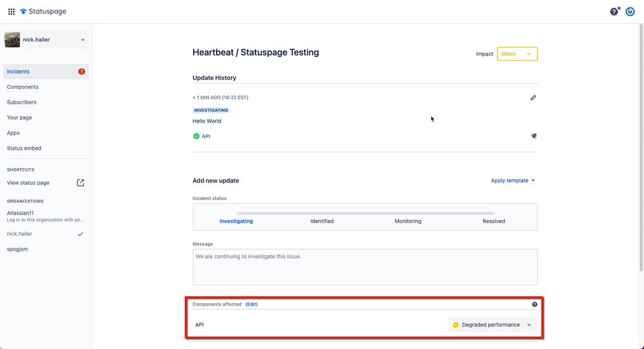Image resolution: width=644 pixels, height=349 pixels.
Task: Open the Impact Minor dropdown
Action: 517,54
